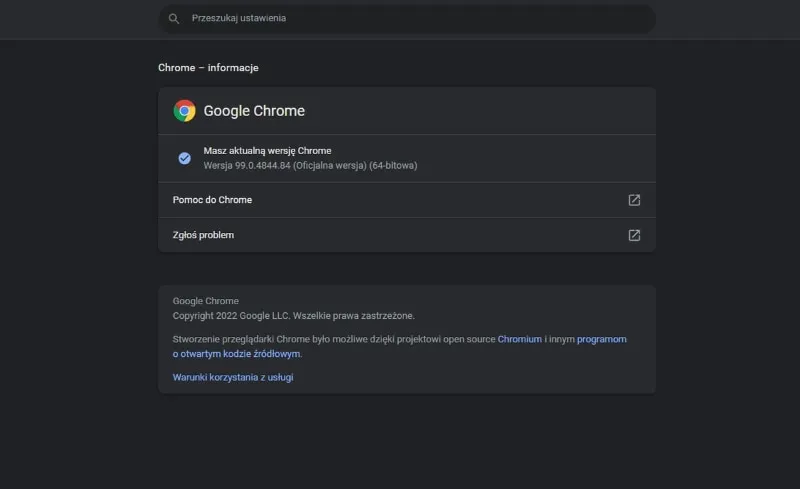Click the 'Copyright 2022 Google LLC' line

point(293,316)
